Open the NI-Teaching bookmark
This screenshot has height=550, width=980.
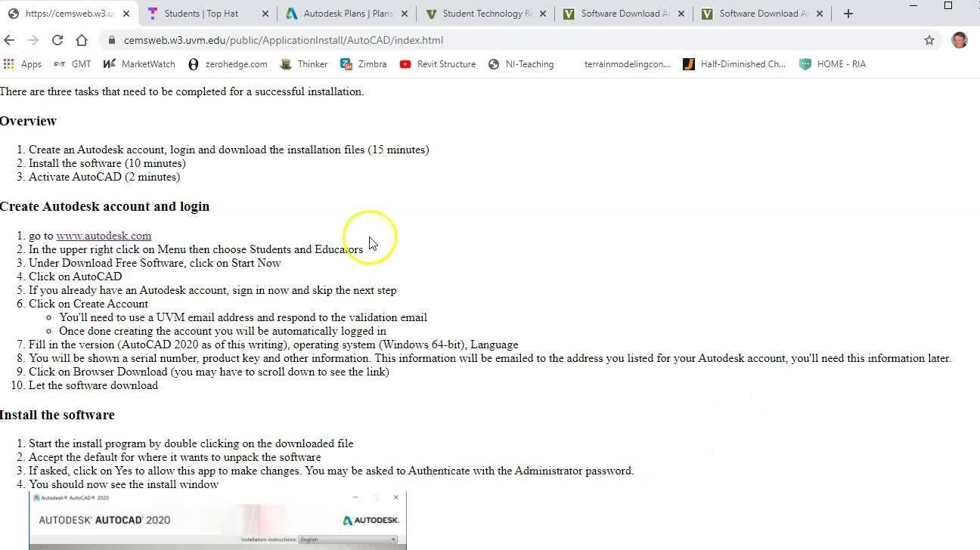[521, 64]
